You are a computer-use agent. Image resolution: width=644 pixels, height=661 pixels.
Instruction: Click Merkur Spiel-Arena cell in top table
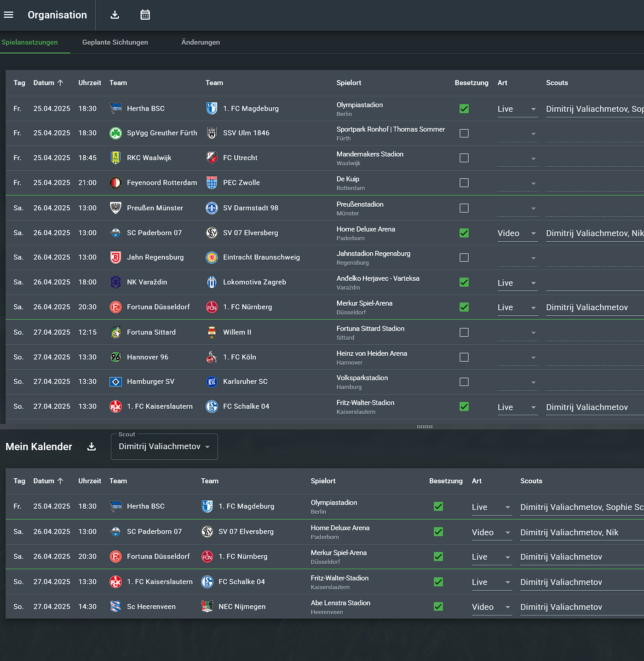pyautogui.click(x=364, y=307)
